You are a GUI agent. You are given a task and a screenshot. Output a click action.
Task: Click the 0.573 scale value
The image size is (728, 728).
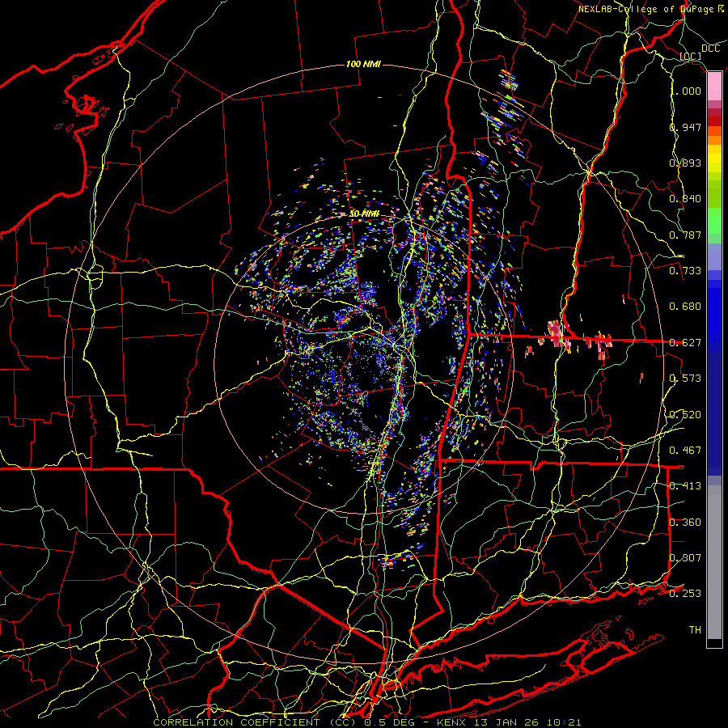[x=685, y=379]
